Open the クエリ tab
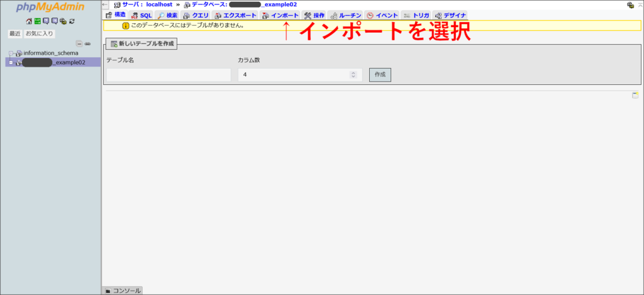The width and height of the screenshot is (644, 295). coord(196,16)
